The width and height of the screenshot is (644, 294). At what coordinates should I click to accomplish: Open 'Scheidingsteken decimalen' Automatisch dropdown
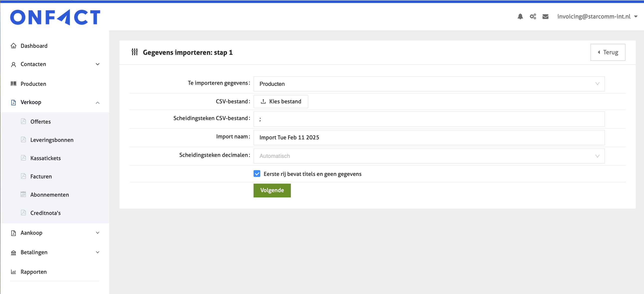click(429, 156)
